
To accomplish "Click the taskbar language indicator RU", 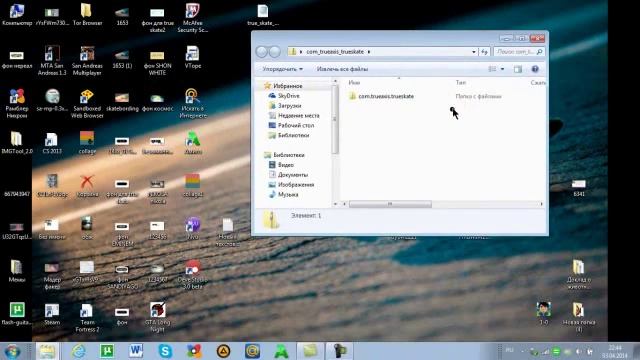I will (x=509, y=351).
